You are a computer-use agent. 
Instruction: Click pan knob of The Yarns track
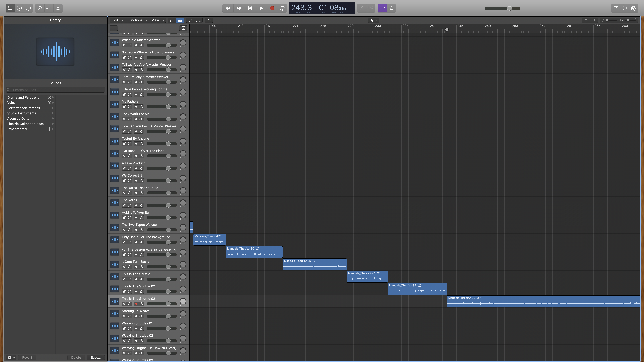tap(183, 203)
